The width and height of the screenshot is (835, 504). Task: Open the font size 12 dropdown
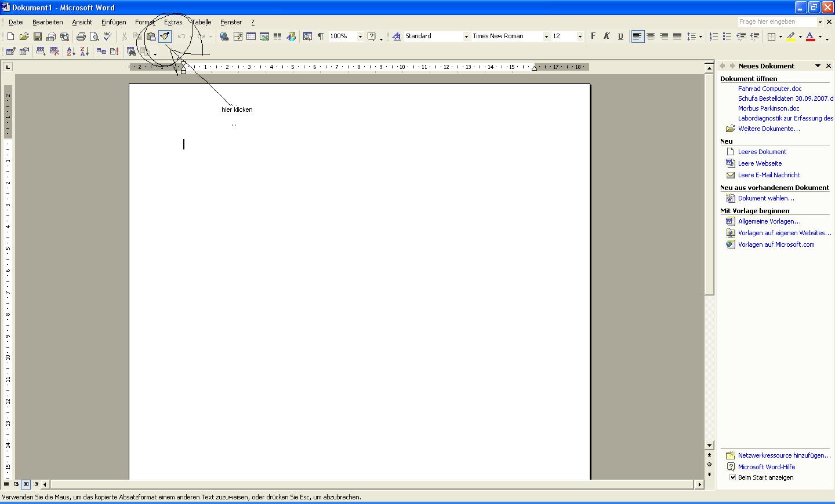coord(580,36)
